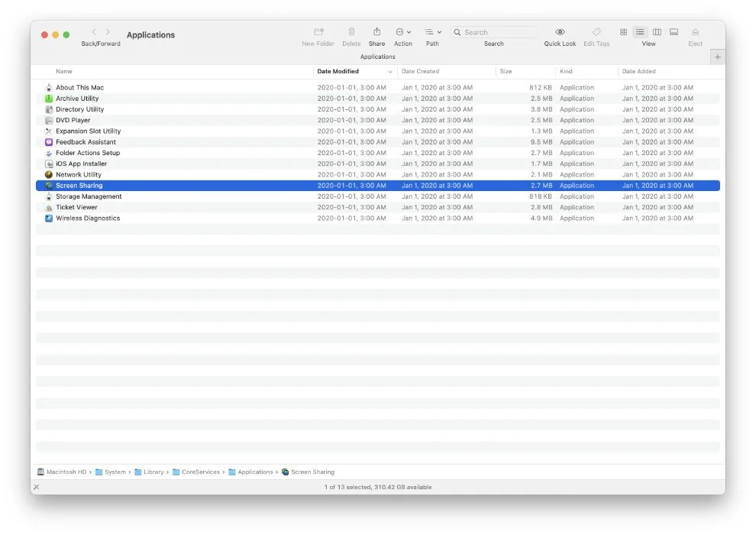The width and height of the screenshot is (756, 535).
Task: Click the 812 KB size value
Action: point(541,87)
